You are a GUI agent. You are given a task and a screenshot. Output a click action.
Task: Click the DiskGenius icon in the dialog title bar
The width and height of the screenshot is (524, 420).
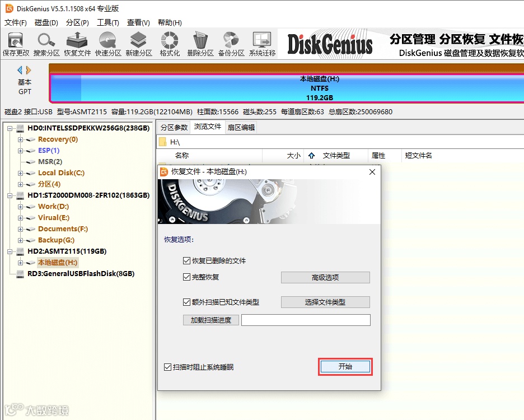pos(163,172)
